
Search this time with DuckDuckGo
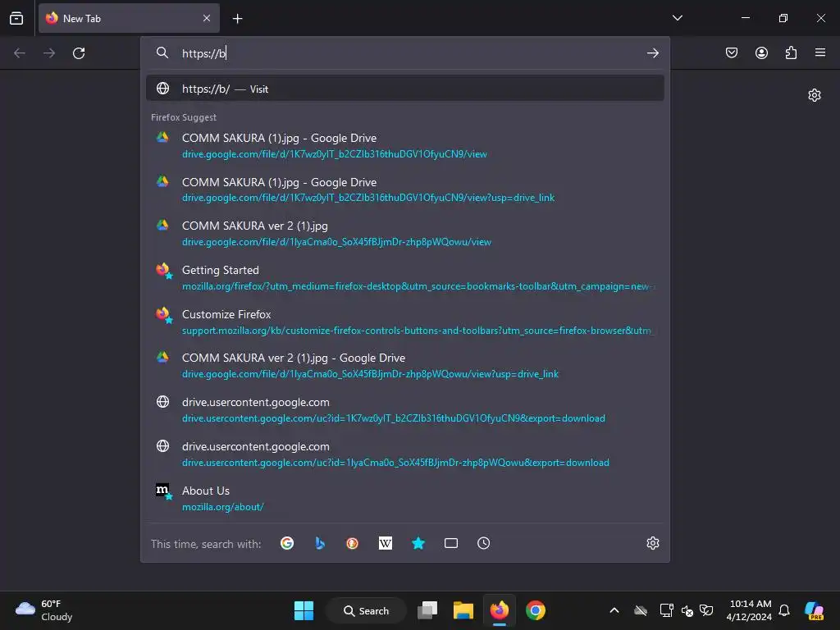352,543
